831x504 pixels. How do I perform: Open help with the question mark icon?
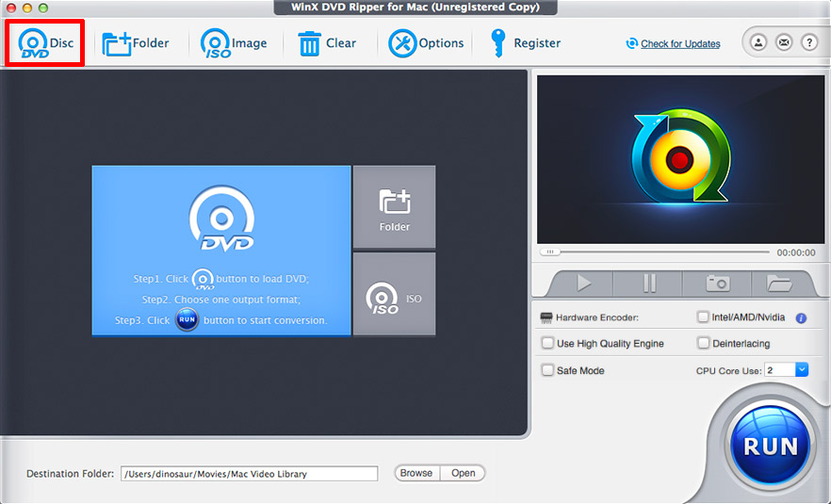(x=809, y=42)
